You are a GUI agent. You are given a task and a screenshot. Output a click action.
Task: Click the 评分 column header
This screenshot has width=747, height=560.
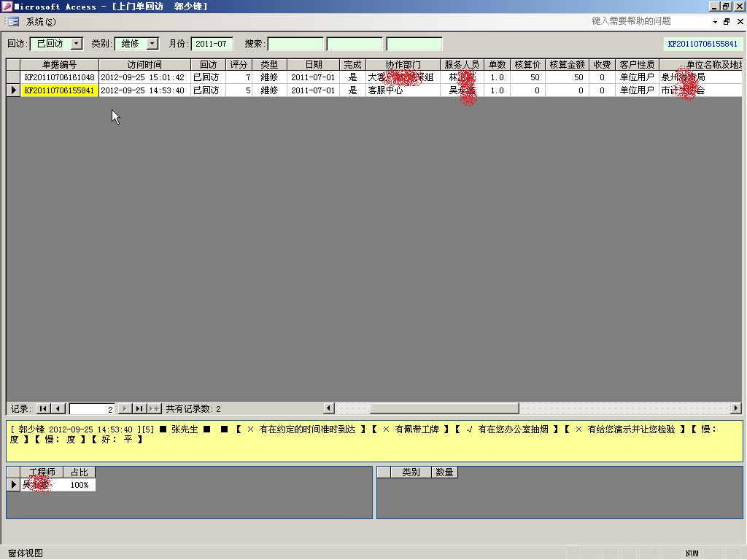(x=239, y=65)
